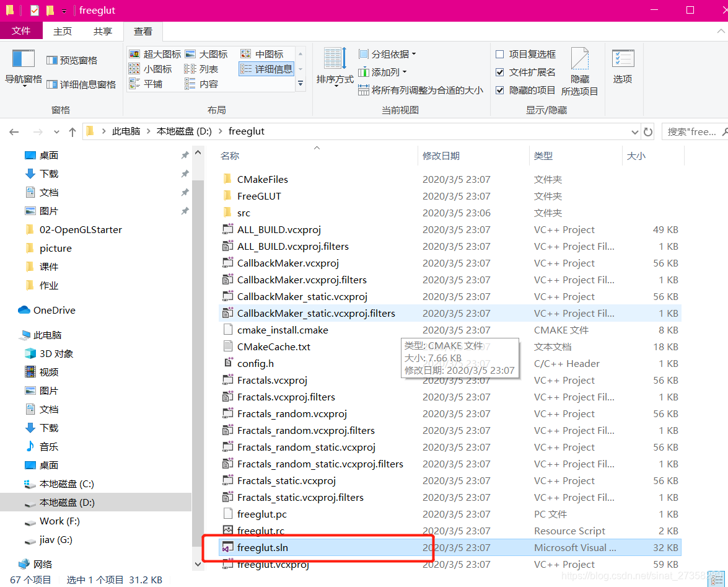This screenshot has height=587, width=728.
Task: Go up one folder level
Action: pyautogui.click(x=72, y=132)
